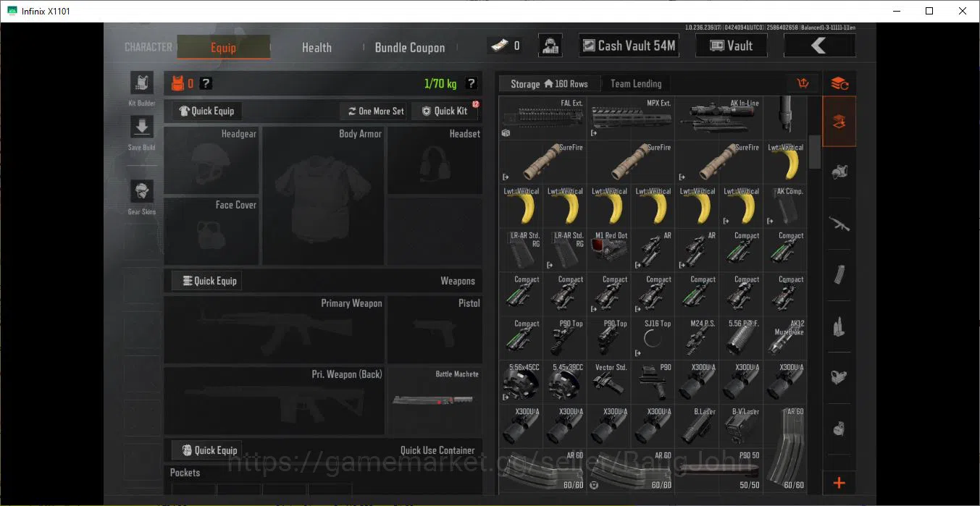Filter storage by consumables icon

click(x=839, y=429)
